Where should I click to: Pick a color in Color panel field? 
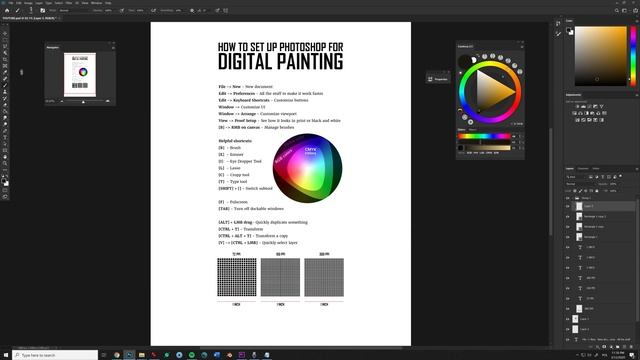click(x=600, y=56)
